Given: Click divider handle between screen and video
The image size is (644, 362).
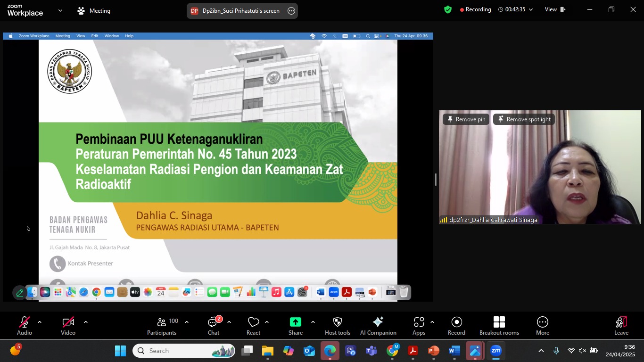Looking at the screenshot, I should [436, 180].
